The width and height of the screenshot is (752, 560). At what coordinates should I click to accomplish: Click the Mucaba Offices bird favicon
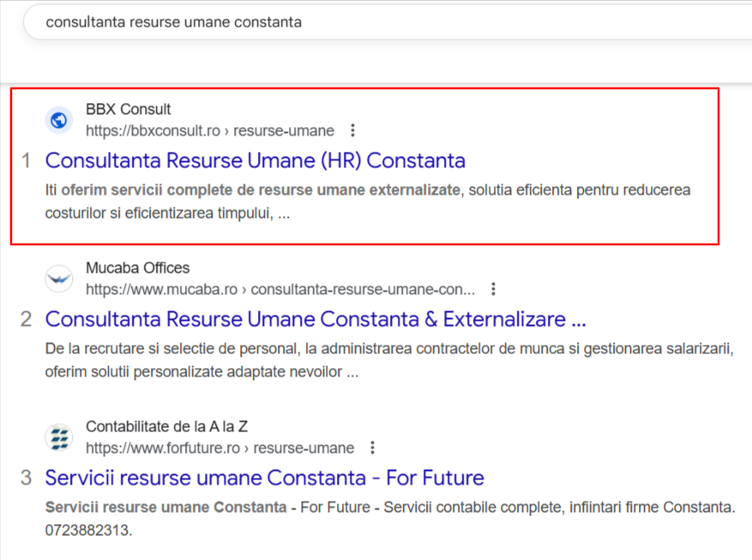[x=59, y=279]
